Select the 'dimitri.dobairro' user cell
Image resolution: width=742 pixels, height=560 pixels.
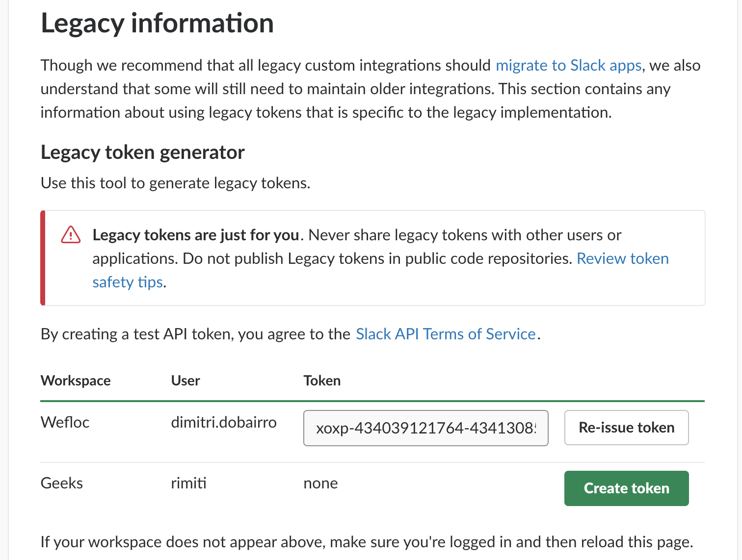coord(224,422)
